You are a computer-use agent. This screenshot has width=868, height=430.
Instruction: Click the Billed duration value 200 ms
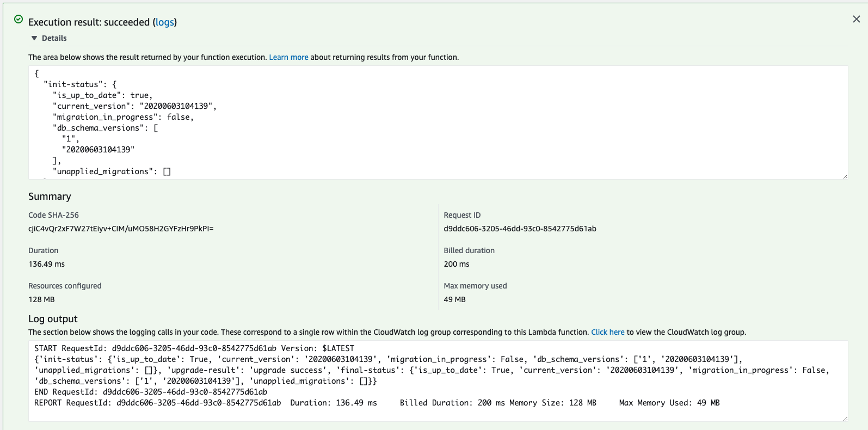456,264
